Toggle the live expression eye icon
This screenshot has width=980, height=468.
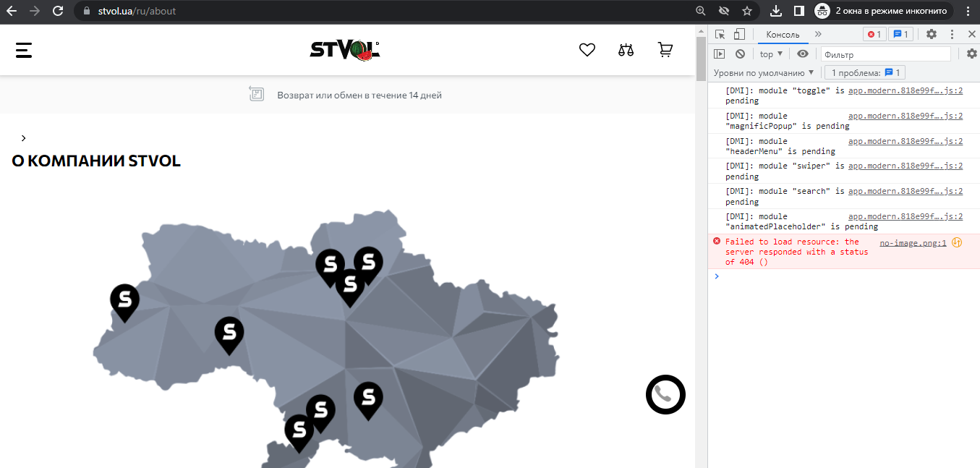(x=803, y=54)
